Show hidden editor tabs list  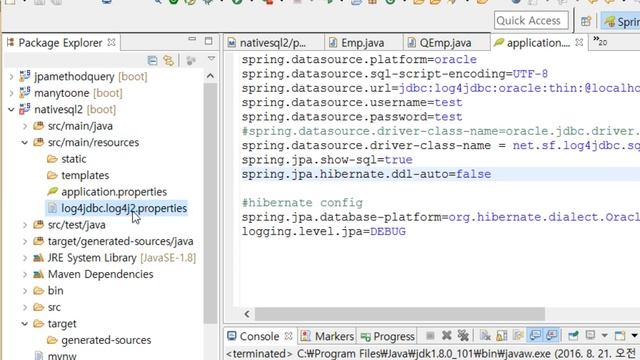tap(600, 41)
